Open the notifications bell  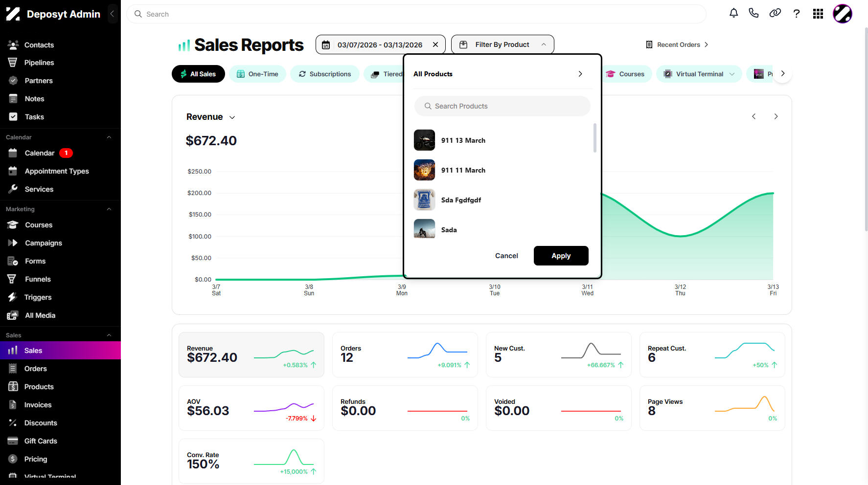click(x=733, y=14)
